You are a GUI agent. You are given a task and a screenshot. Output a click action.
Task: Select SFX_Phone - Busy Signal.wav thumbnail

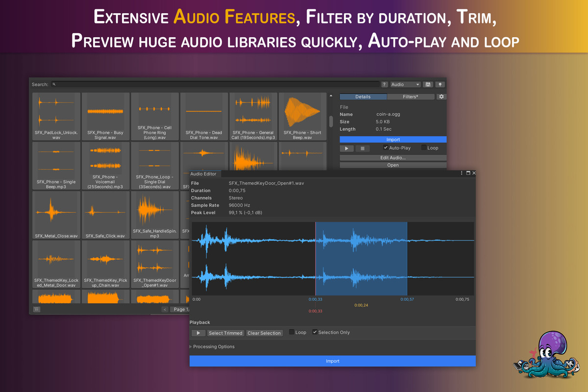coord(105,117)
